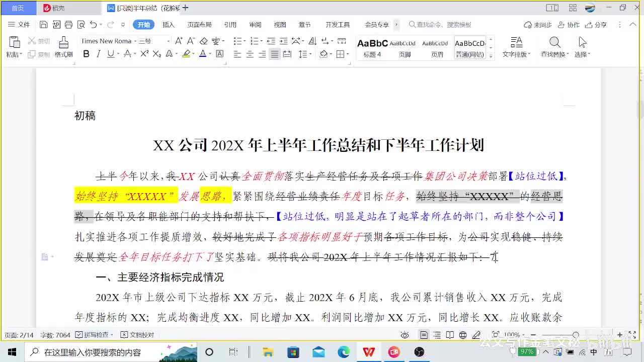Switch to outline view in the status bar
The width and height of the screenshot is (644, 362).
tap(437, 335)
